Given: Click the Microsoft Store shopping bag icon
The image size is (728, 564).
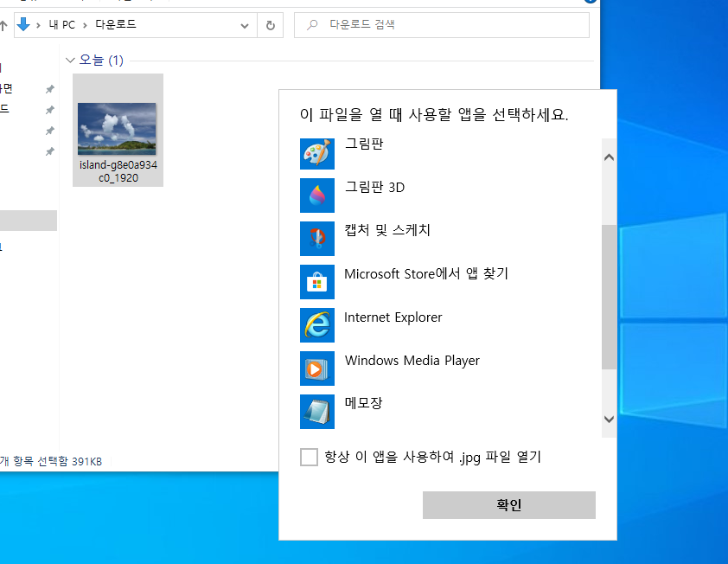Looking at the screenshot, I should coord(317,282).
